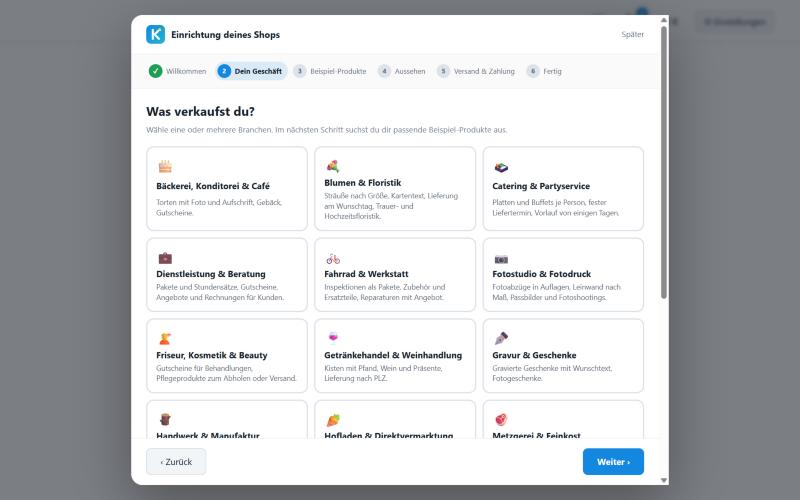Pick Gravur & Geschenke heading

(x=534, y=355)
